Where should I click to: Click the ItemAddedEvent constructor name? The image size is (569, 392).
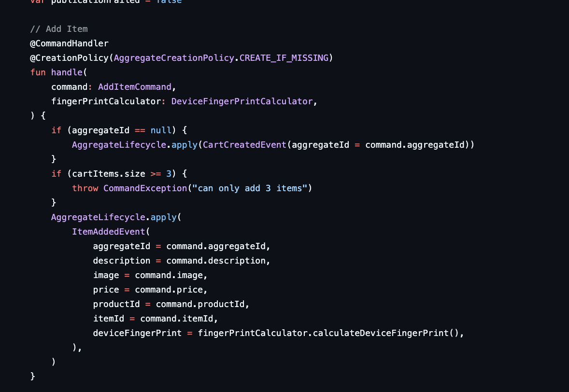109,232
